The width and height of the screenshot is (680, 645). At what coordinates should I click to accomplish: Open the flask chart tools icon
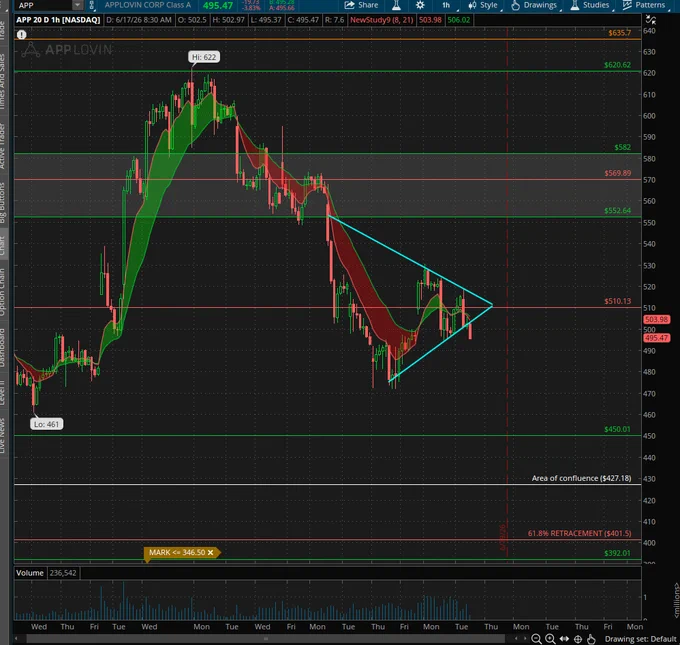396,5
